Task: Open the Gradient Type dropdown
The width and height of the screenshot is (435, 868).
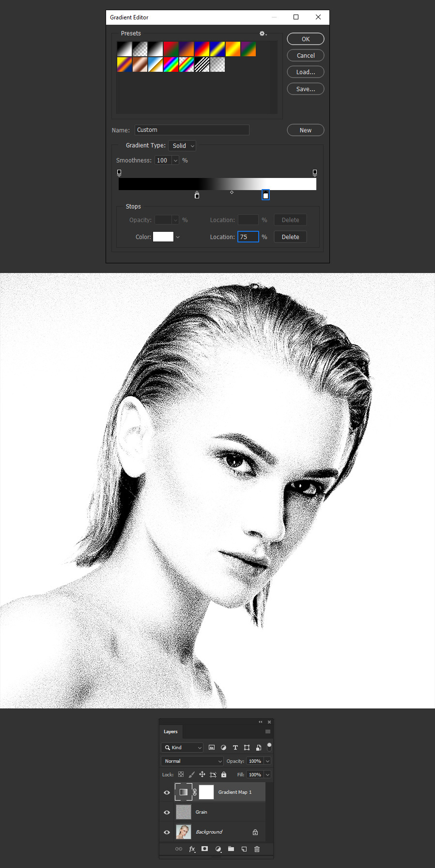Action: [182, 145]
